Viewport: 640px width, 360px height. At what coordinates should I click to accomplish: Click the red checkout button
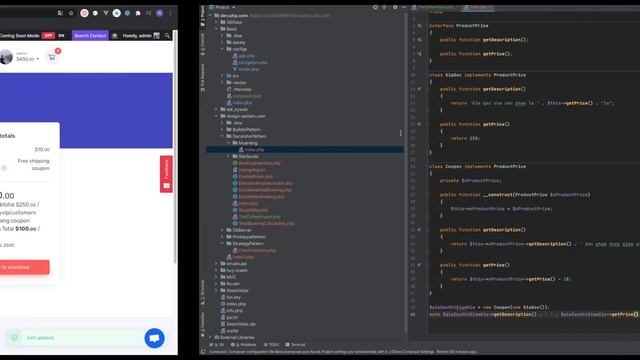24,267
